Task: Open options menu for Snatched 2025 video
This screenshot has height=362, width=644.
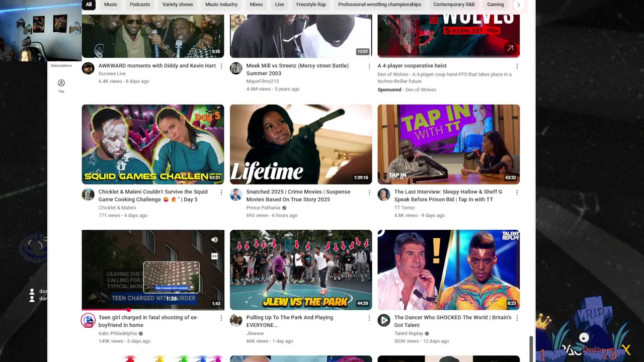Action: pos(369,193)
